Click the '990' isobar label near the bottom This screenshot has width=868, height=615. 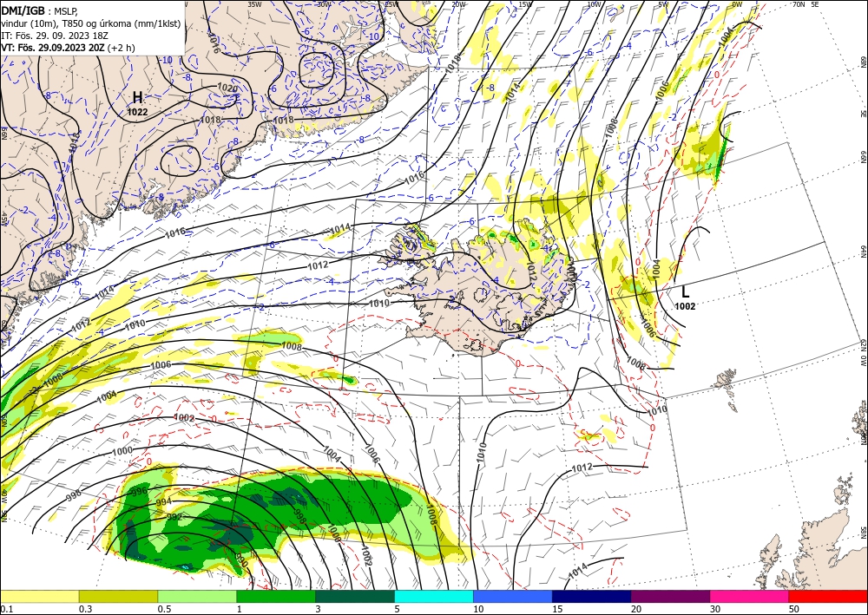point(241,561)
